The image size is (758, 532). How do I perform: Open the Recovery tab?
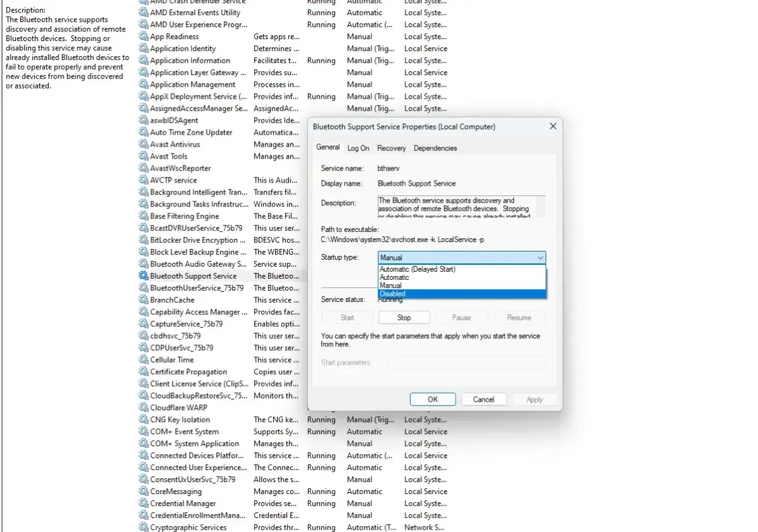pos(391,148)
